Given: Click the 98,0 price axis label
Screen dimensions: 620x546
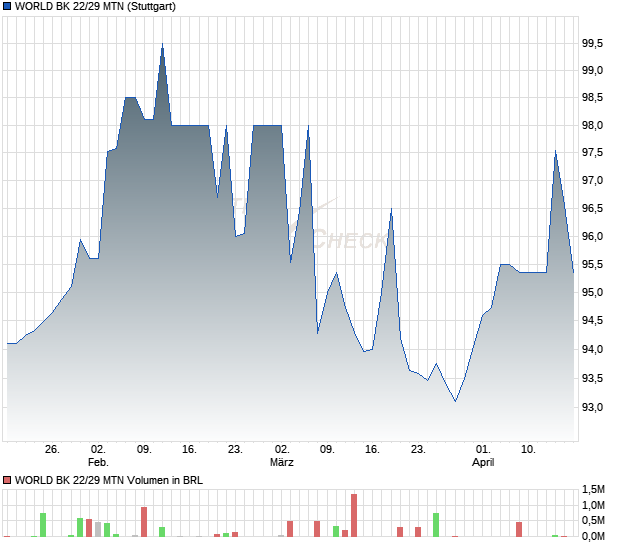Looking at the screenshot, I should point(592,125).
